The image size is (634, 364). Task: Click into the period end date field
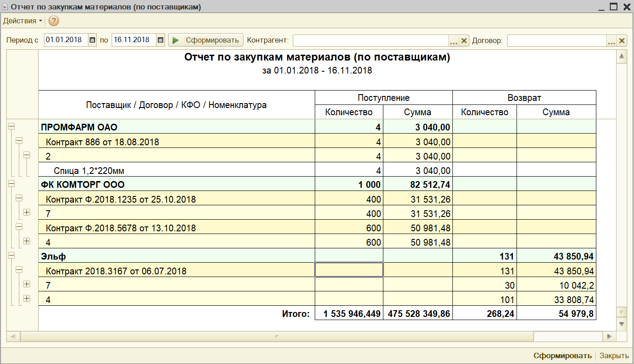point(134,40)
